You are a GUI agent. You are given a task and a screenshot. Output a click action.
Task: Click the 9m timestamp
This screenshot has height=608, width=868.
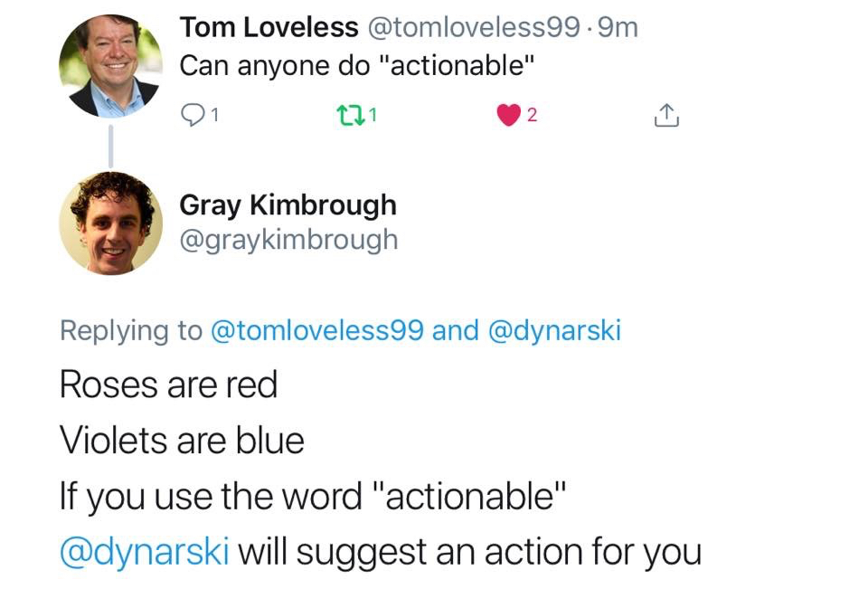619,28
